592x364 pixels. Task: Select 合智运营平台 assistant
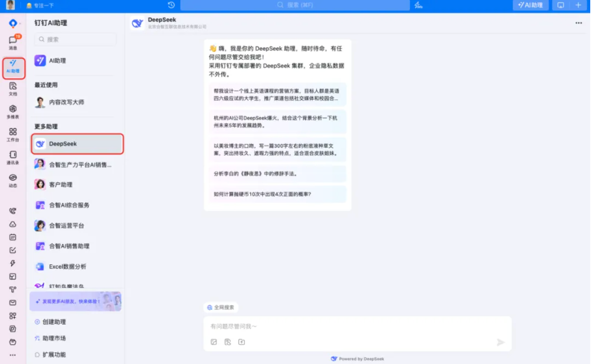pos(75,226)
